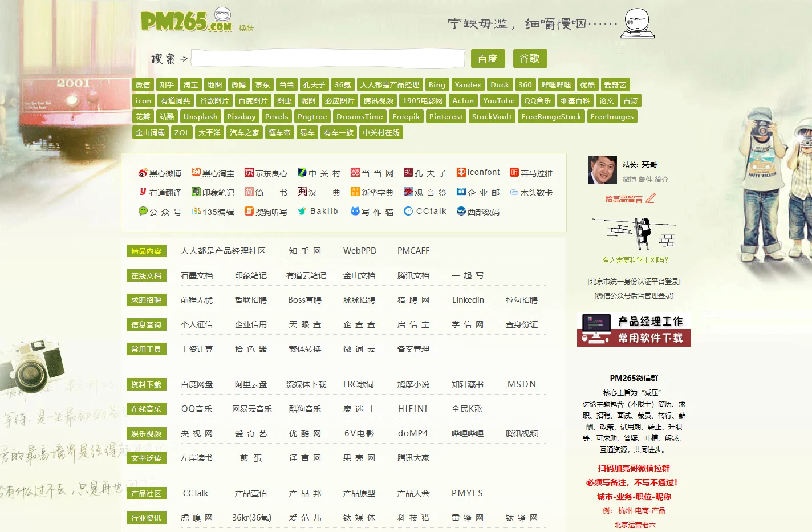The image size is (812, 532).
Task: Click the 公众号 WeChat icon
Action: click(143, 211)
